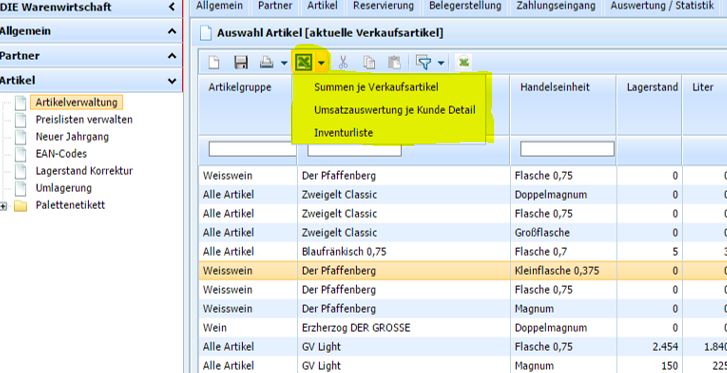This screenshot has height=373, width=727.
Task: Click the small Excel icon right of the filter
Action: click(464, 62)
